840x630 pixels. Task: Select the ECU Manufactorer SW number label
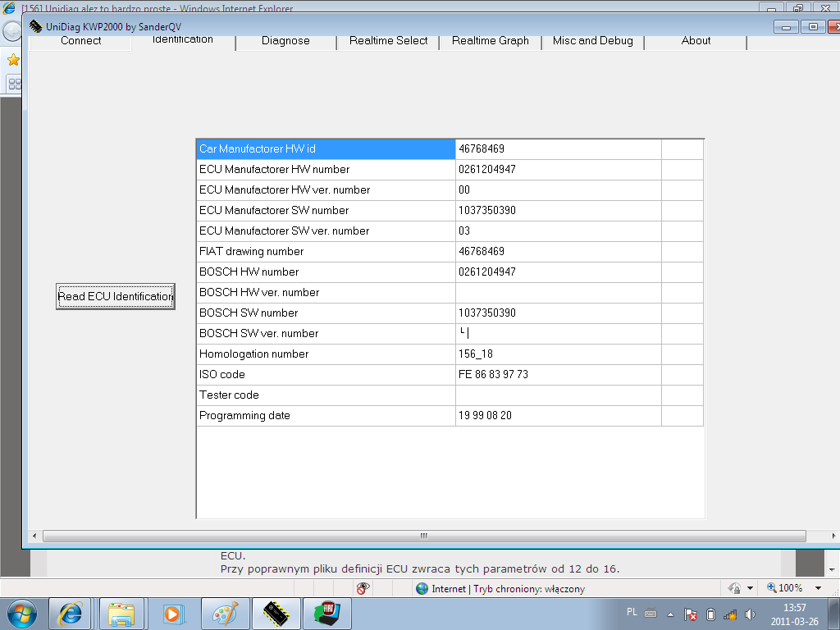tap(274, 211)
